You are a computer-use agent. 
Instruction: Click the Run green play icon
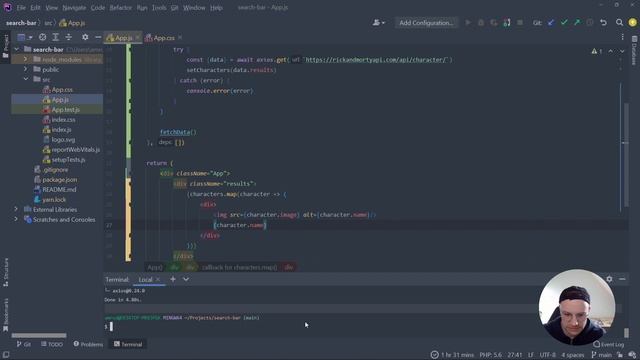468,23
